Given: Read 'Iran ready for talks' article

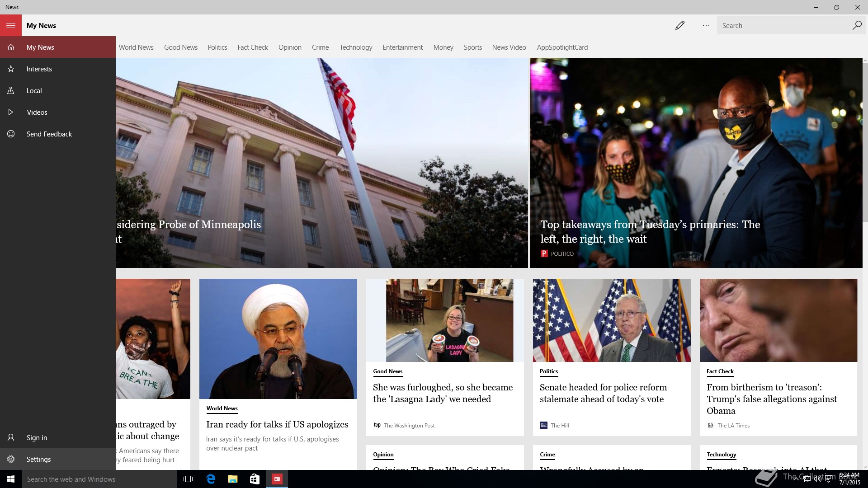Looking at the screenshot, I should tap(277, 424).
